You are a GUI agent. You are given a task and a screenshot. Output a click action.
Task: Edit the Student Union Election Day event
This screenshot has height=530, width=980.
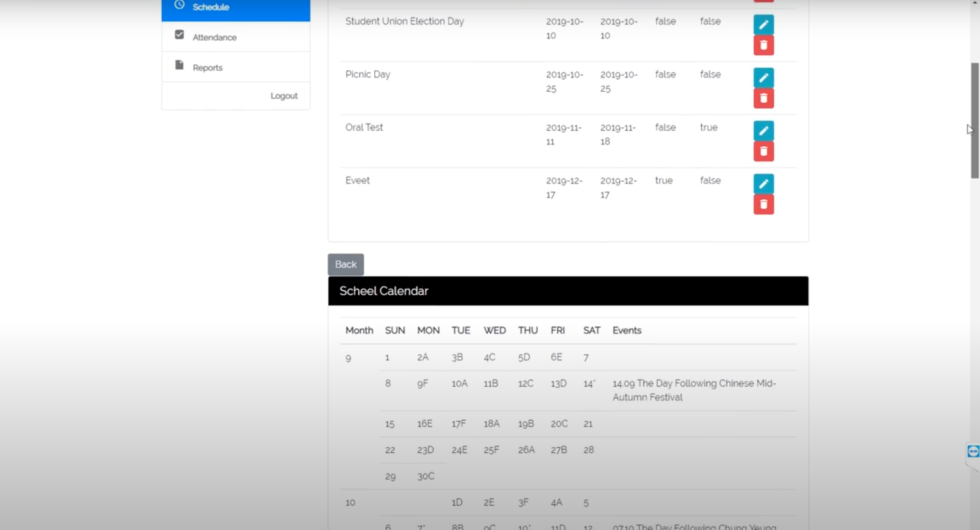[763, 25]
